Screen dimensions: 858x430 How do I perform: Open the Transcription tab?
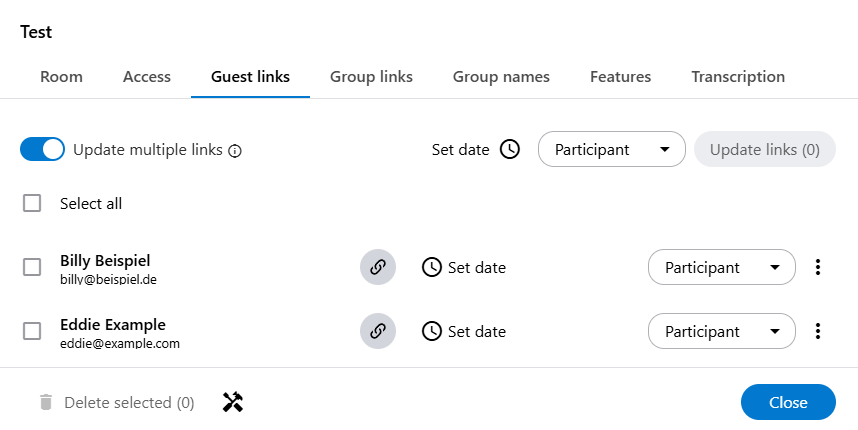pos(737,76)
